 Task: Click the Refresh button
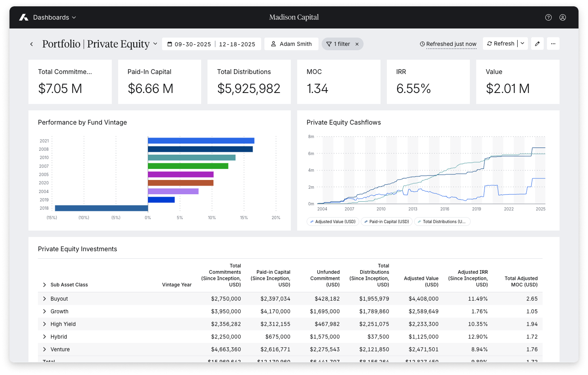click(500, 44)
